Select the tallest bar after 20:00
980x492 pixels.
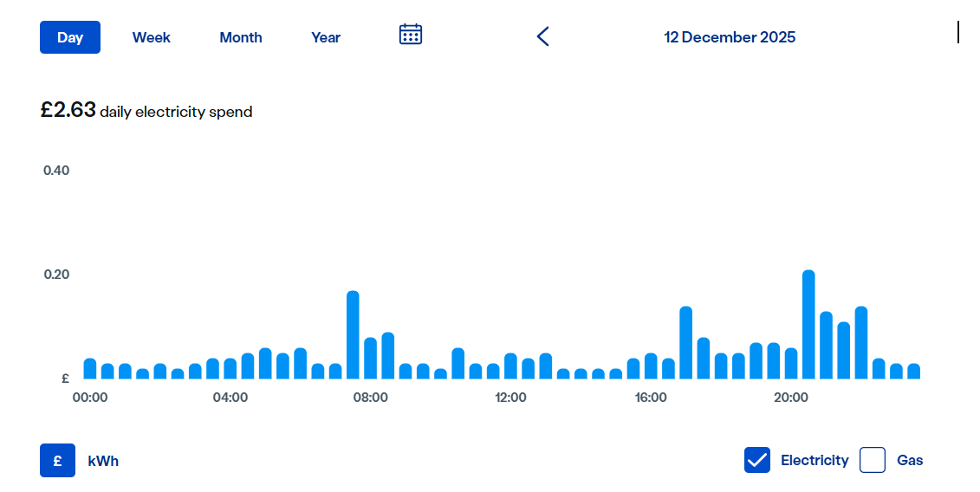[x=808, y=325]
